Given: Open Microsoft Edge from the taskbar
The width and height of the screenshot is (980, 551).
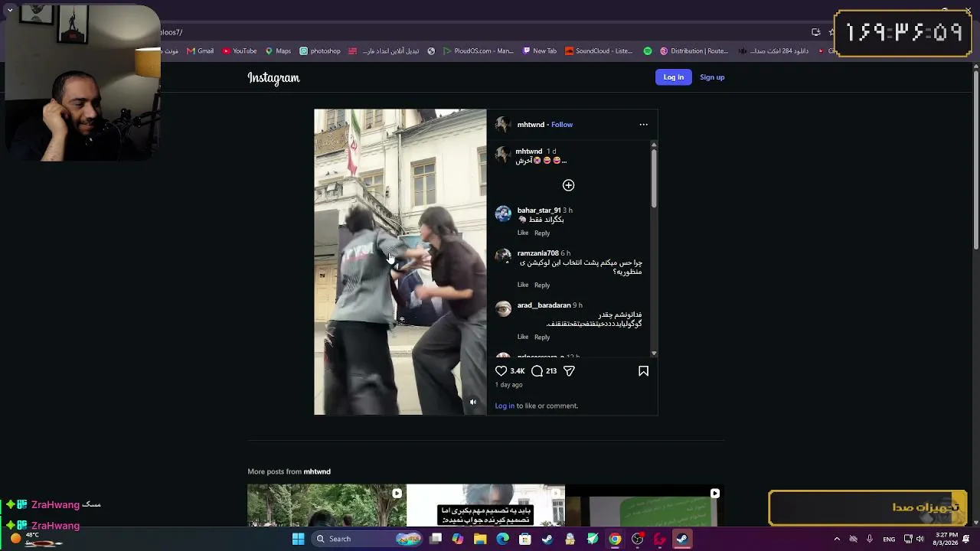Looking at the screenshot, I should [502, 539].
